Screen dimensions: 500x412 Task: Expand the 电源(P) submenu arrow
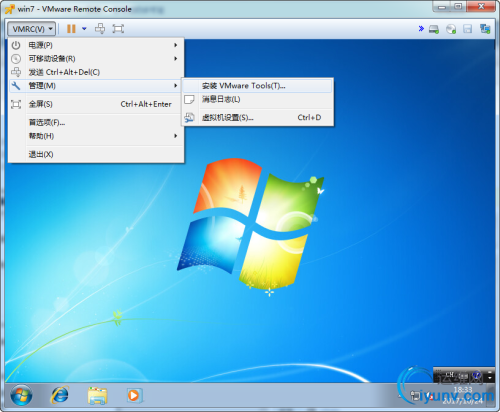[x=176, y=45]
